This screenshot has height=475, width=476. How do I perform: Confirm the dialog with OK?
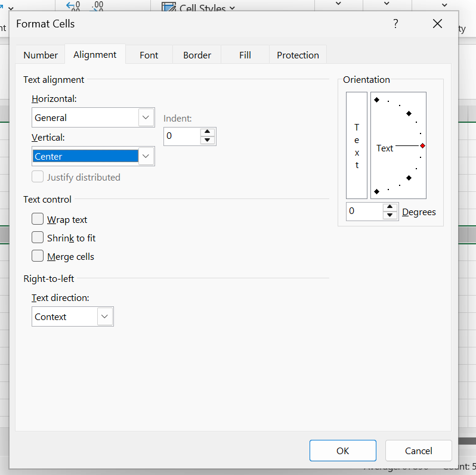click(x=343, y=451)
